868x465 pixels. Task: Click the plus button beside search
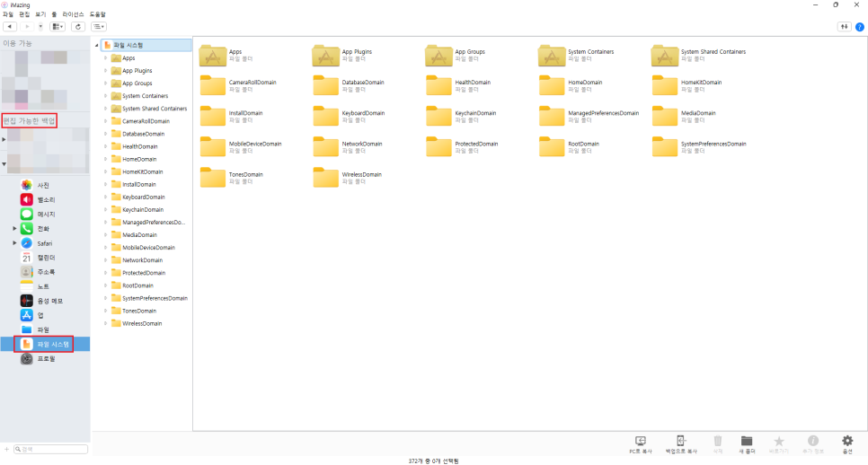click(6, 450)
